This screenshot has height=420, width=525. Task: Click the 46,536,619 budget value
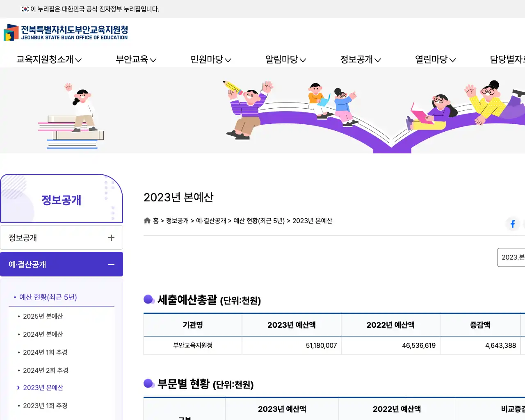(x=419, y=345)
